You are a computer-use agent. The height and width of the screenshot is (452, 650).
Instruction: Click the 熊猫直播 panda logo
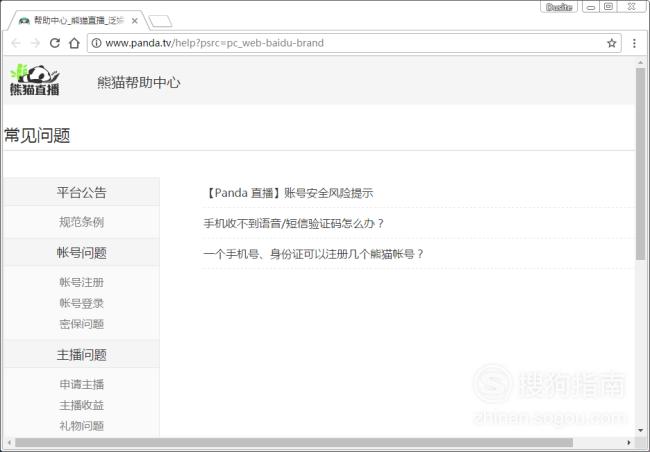tap(35, 80)
